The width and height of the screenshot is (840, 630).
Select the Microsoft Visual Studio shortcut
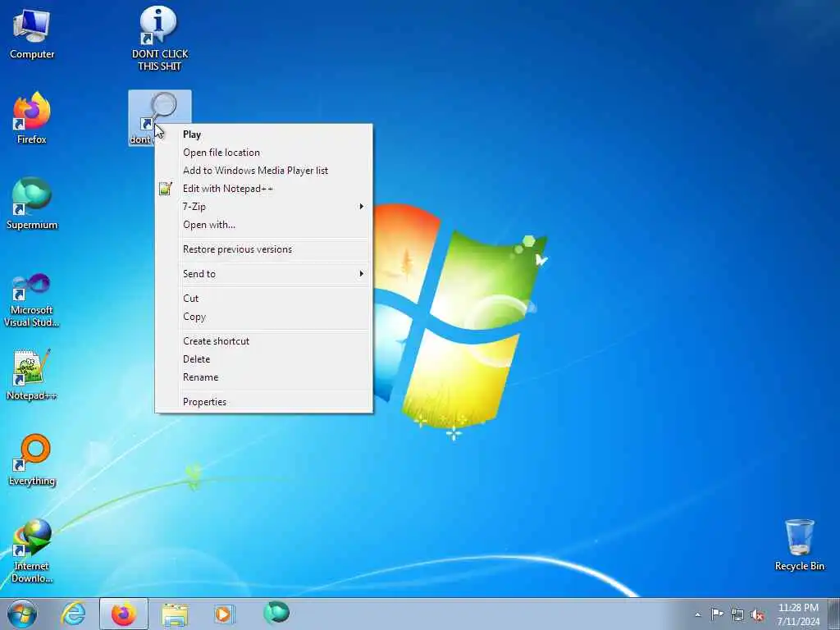(32, 300)
